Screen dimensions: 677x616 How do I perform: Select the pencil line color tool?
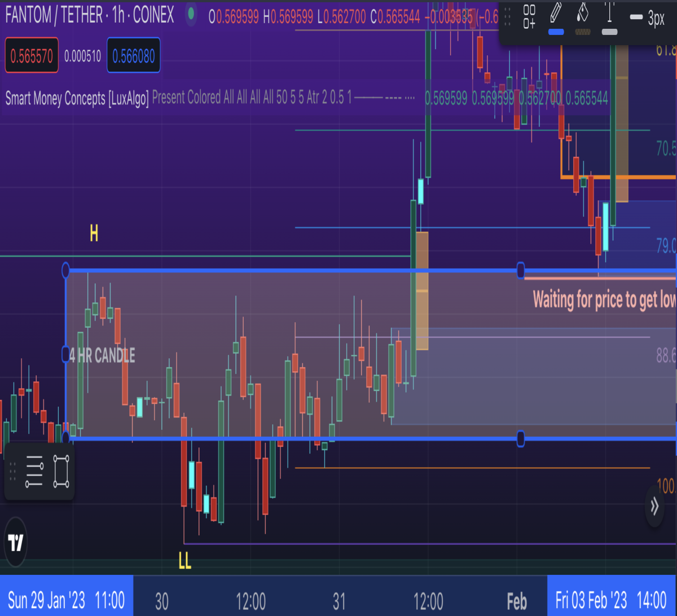tap(556, 11)
